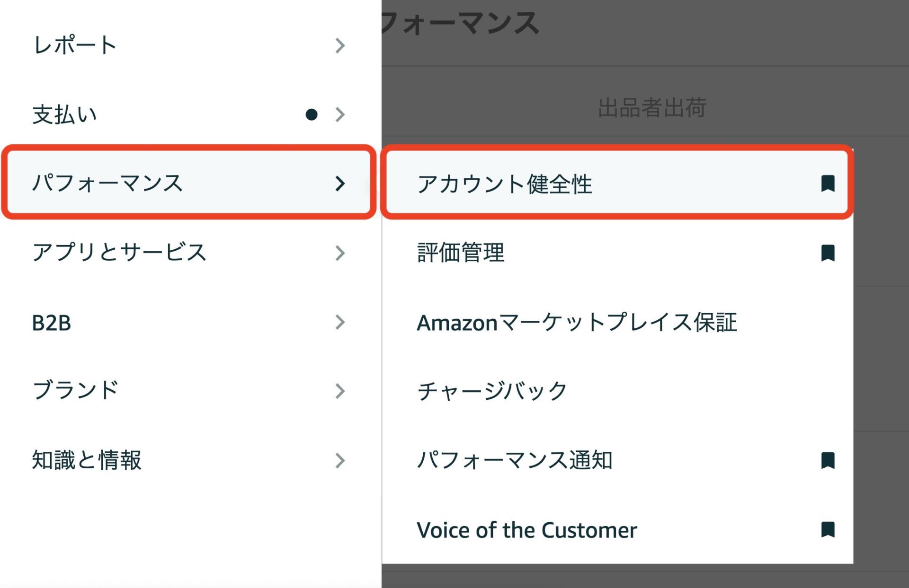
Task: Click the bookmark icon beside アカウント健全性
Action: pyautogui.click(x=829, y=184)
